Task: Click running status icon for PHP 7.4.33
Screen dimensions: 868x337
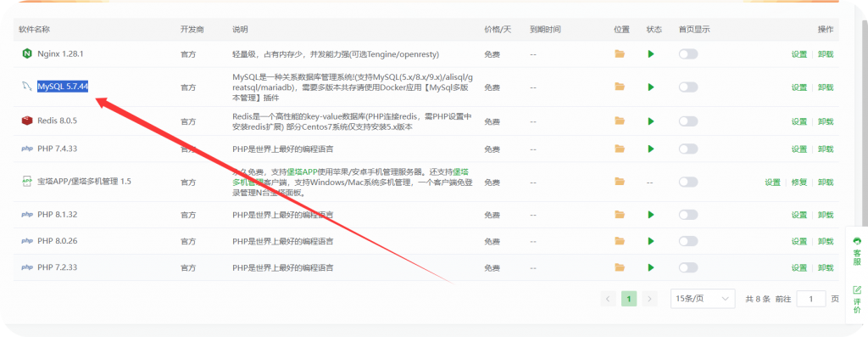Action: (651, 149)
